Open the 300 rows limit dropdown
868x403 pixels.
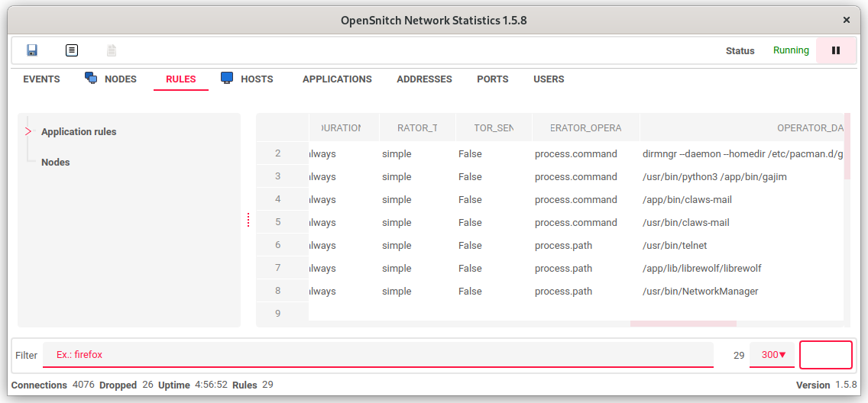click(772, 355)
